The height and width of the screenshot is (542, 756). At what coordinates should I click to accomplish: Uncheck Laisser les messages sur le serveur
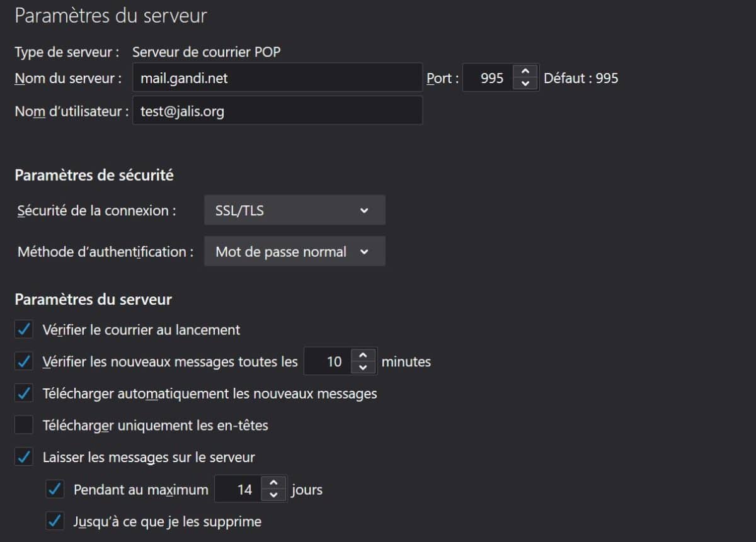(24, 457)
